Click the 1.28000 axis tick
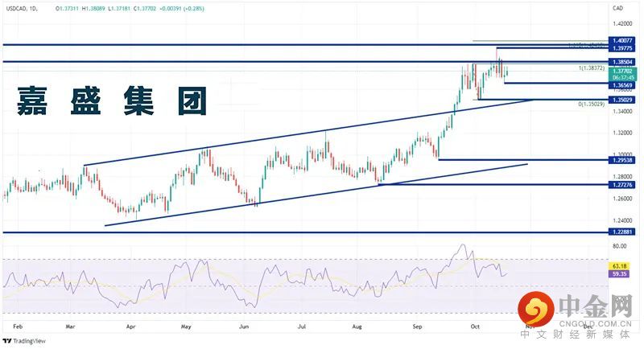This screenshot has width=644, height=349. coord(622,177)
